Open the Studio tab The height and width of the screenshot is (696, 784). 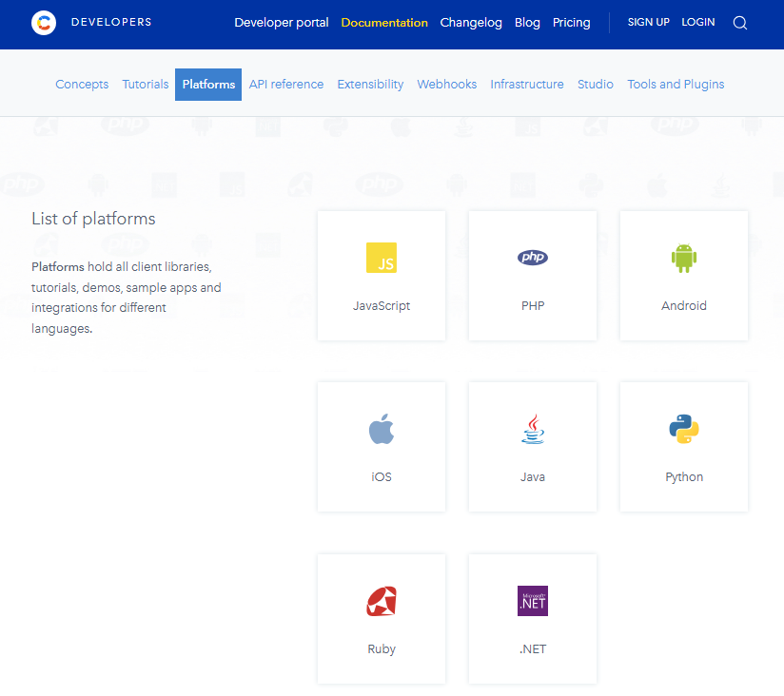(x=596, y=85)
